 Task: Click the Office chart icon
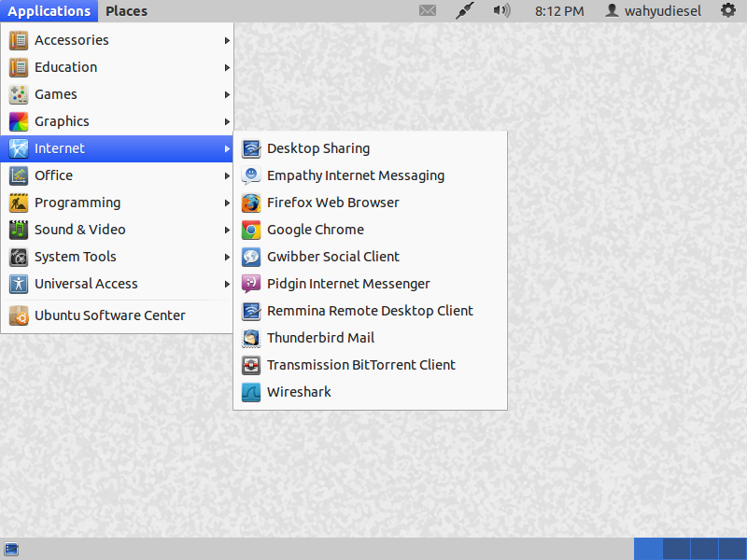pos(19,175)
